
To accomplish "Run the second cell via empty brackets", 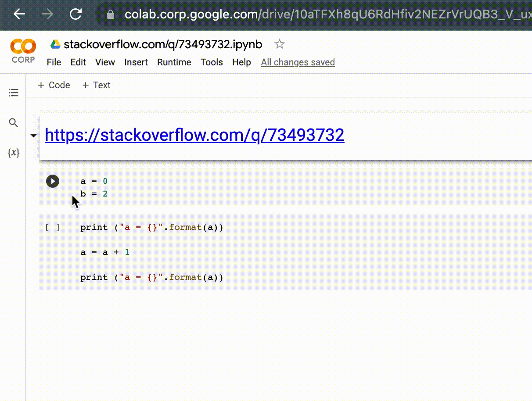I will click(x=53, y=227).
